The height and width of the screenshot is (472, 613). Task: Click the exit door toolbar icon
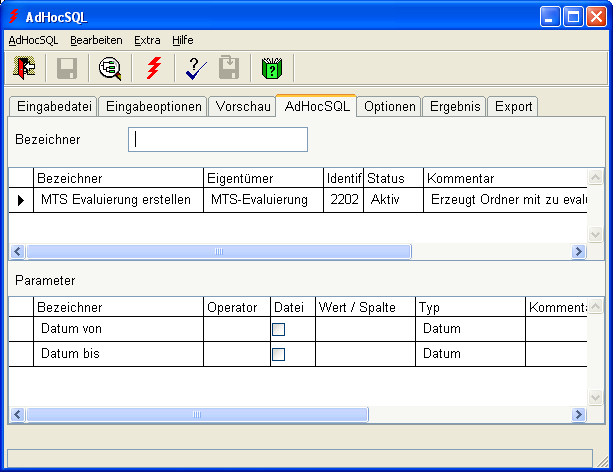point(24,68)
